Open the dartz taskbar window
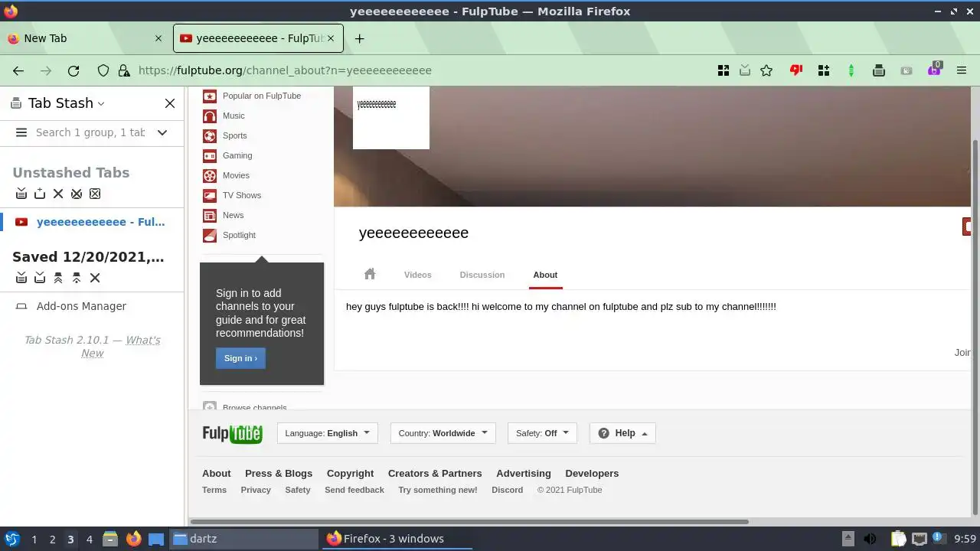Screen dimensions: 980x551 (x=243, y=539)
